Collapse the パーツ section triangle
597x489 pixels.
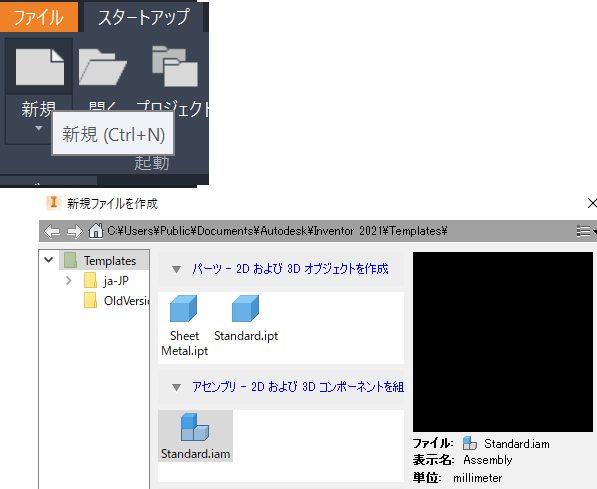[176, 270]
